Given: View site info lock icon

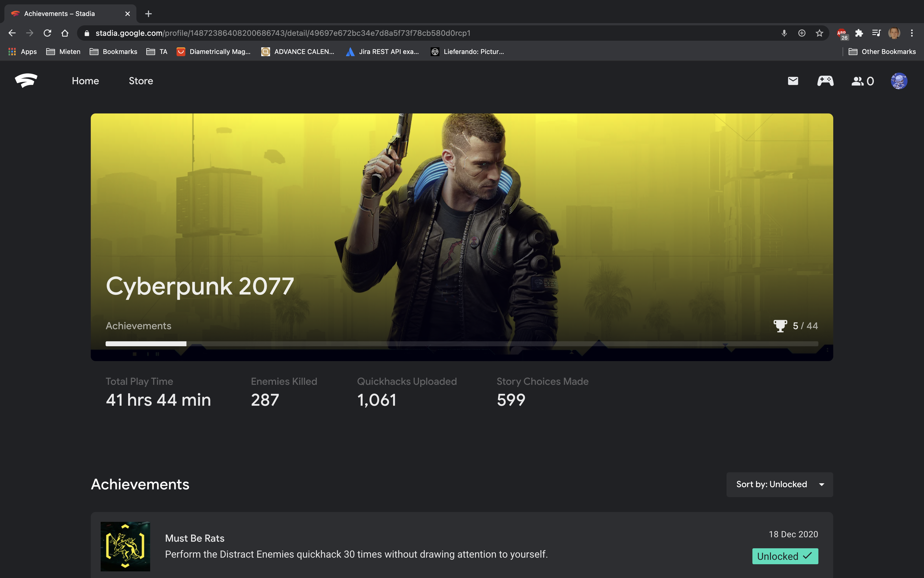Looking at the screenshot, I should pyautogui.click(x=87, y=33).
